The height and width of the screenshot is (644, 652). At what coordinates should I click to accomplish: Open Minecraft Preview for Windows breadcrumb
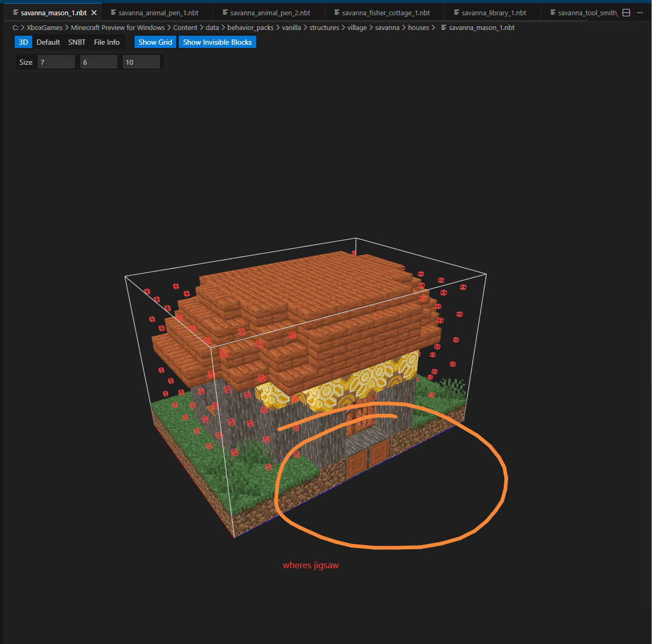tap(118, 27)
